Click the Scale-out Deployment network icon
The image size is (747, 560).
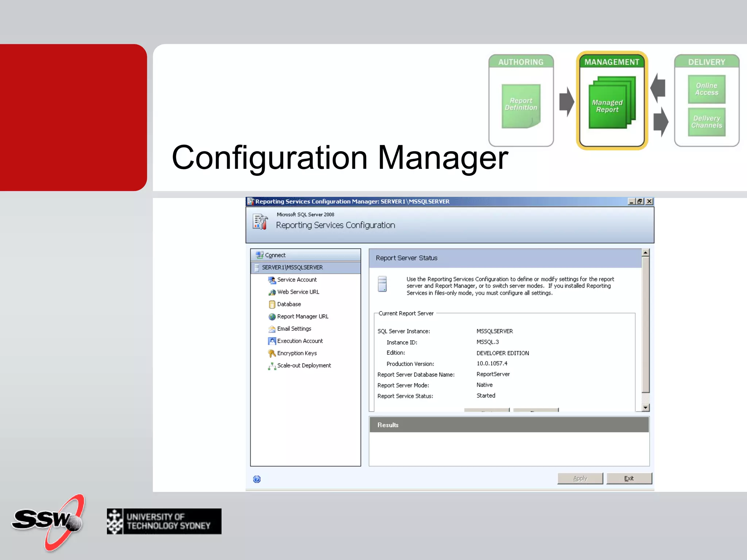point(272,366)
